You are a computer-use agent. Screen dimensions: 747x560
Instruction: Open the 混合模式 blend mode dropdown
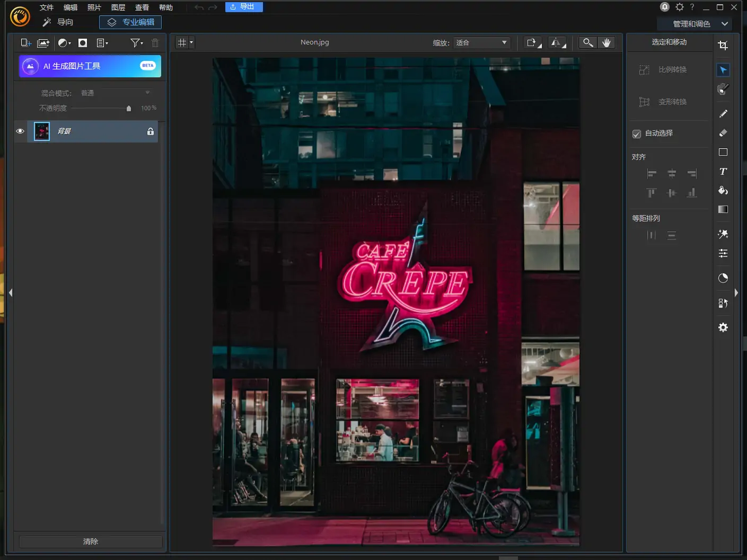point(115,93)
